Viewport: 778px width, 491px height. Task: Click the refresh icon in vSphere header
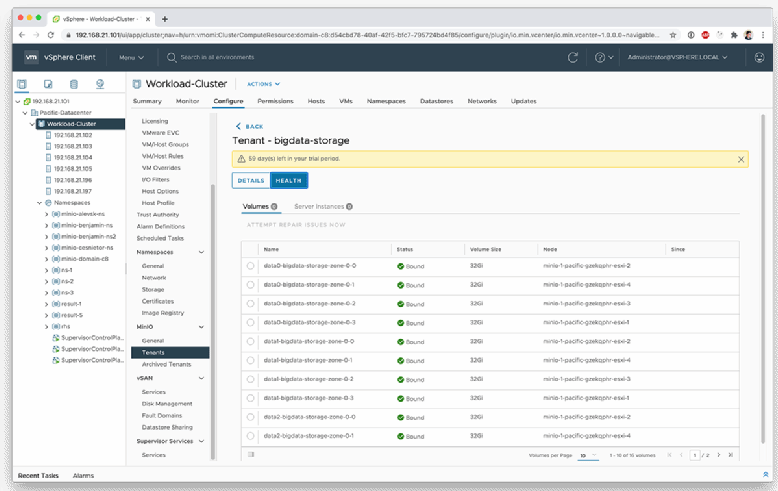[x=573, y=58]
